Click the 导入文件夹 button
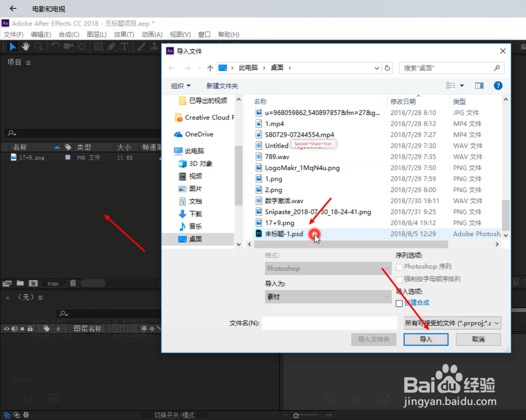Image resolution: width=526 pixels, height=420 pixels. point(373,339)
